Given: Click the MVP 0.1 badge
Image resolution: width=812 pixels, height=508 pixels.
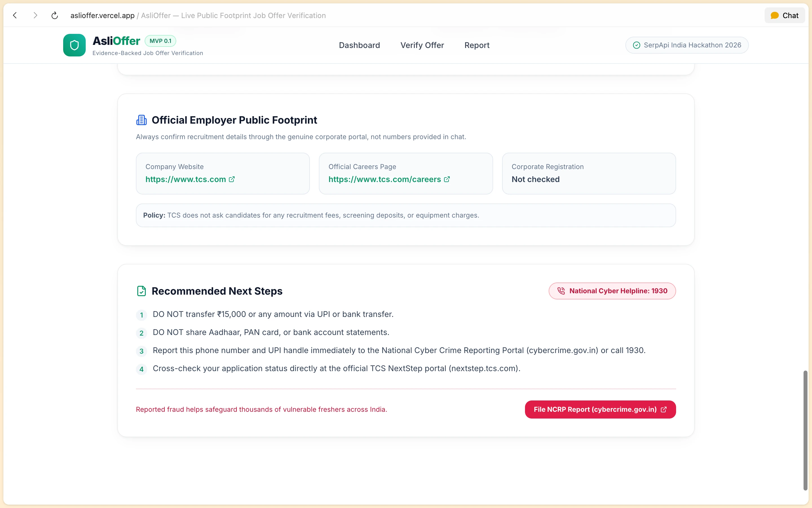Looking at the screenshot, I should coord(160,41).
